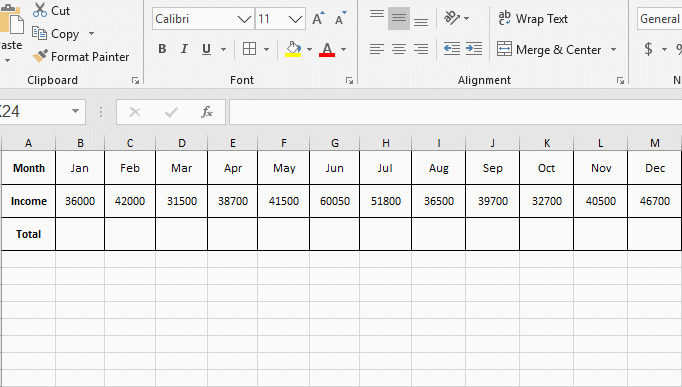Image resolution: width=682 pixels, height=387 pixels.
Task: Select the Dec cell
Action: (655, 168)
